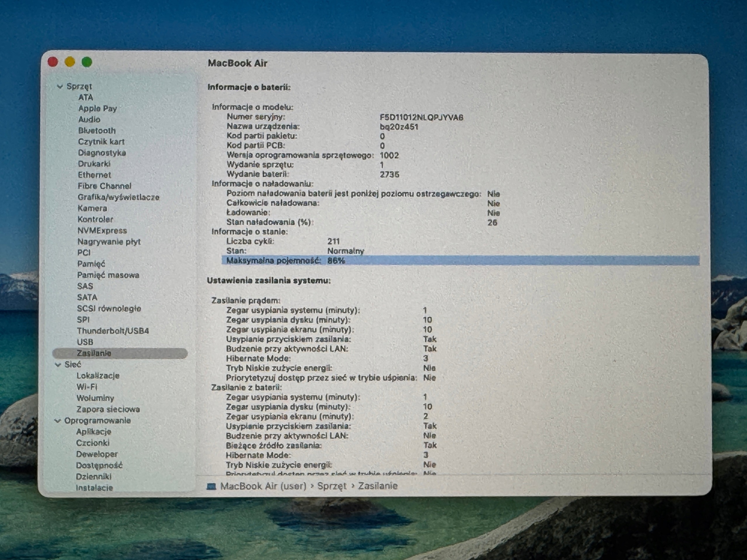Show Bluetooth information
Screen dimensions: 747x560
[97, 131]
